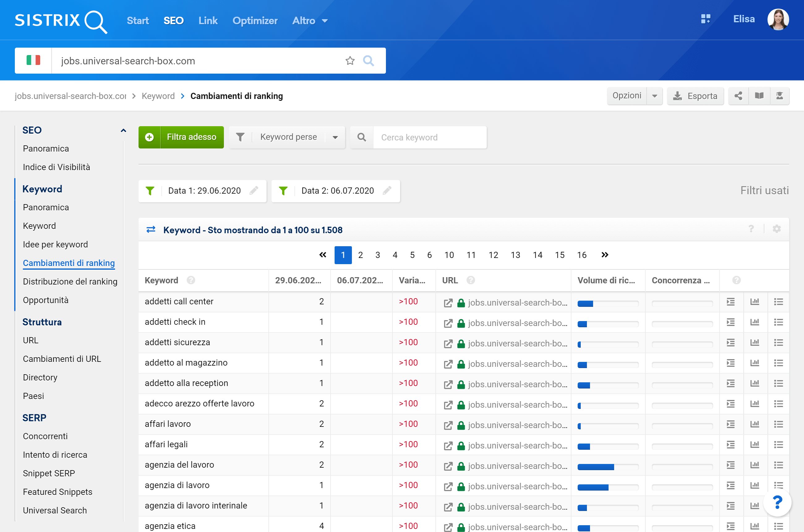Edit Data 1 filter with pencil icon
The width and height of the screenshot is (804, 532).
click(253, 191)
